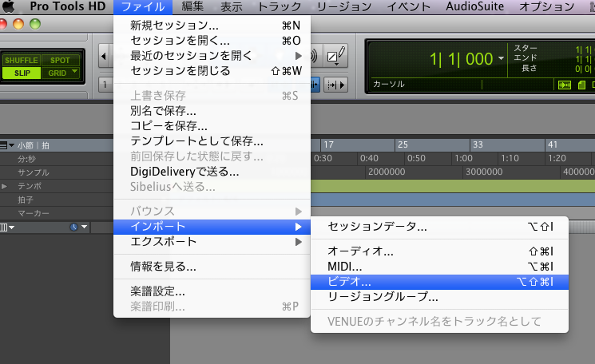
Task: Click zoom preset button 1
Action: pos(105,85)
